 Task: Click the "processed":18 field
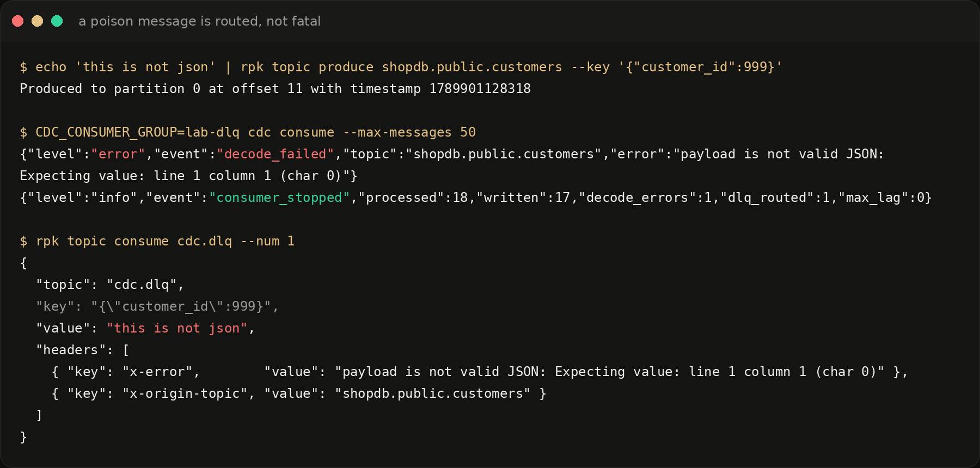tap(413, 198)
